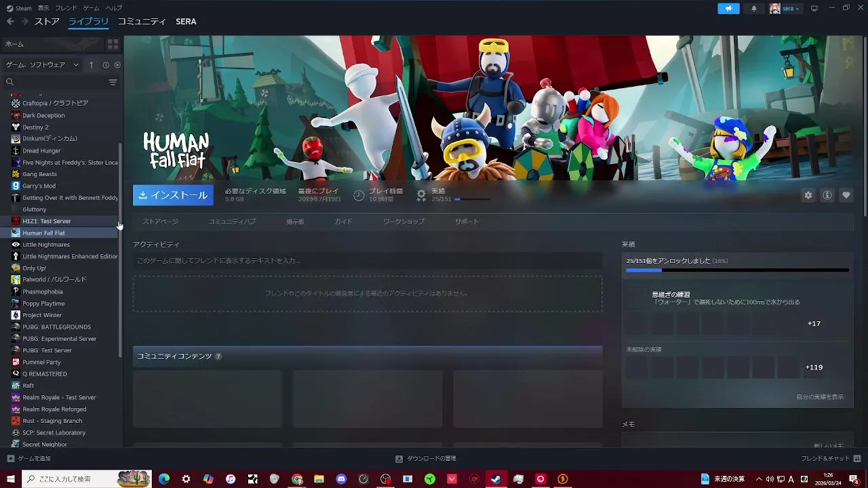Go to the コミュニティ tab
Screen dimensions: 868x488
tap(142, 22)
